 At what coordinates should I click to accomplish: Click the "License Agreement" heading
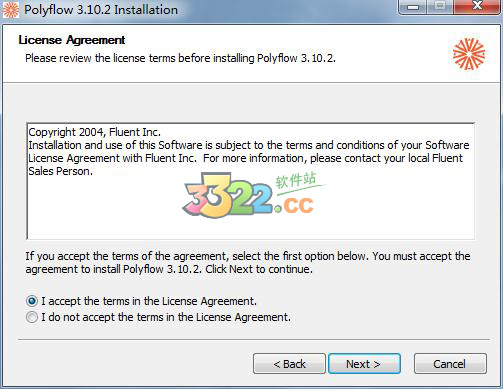tap(72, 40)
